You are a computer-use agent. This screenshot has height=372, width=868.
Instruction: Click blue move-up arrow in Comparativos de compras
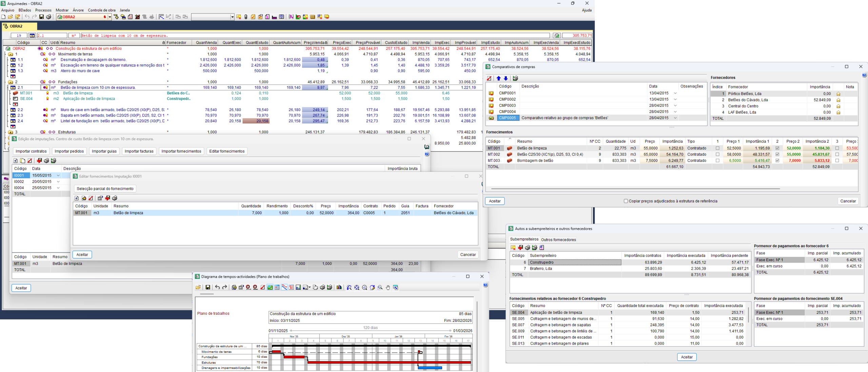(x=498, y=78)
